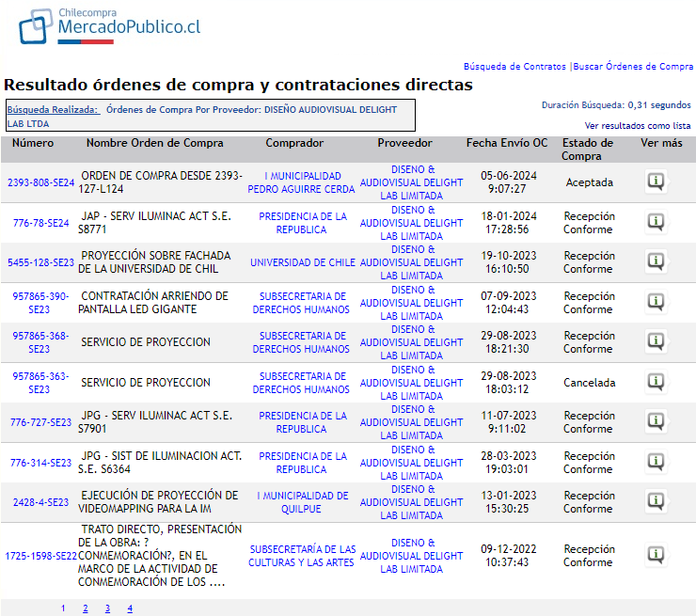Open details icon for order 957865-390-SE23
Screen dimensions: 696x616
(x=656, y=302)
